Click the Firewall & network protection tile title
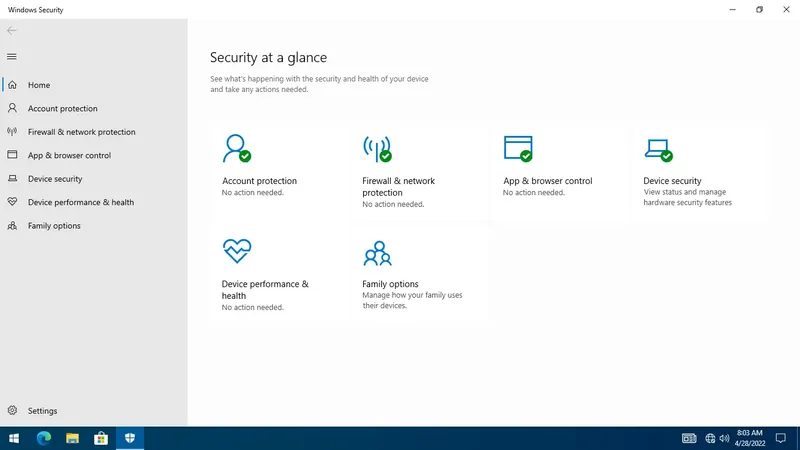The width and height of the screenshot is (800, 450). [x=398, y=186]
